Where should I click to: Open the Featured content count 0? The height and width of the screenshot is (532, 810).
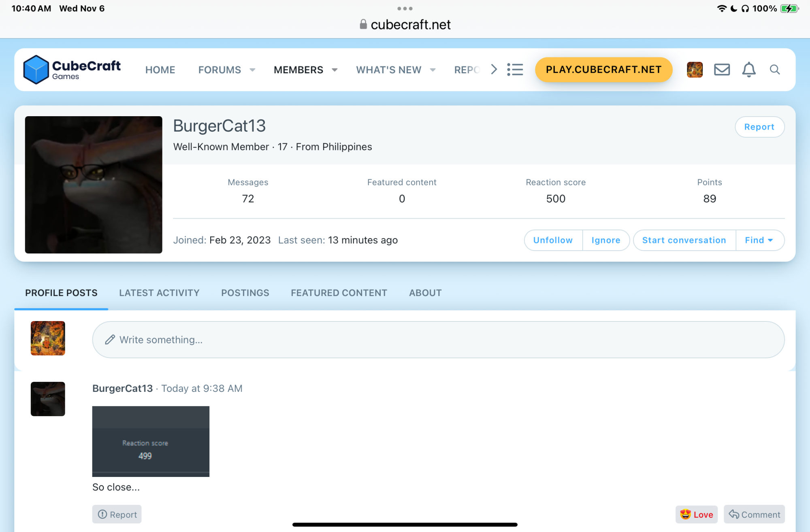(x=402, y=198)
